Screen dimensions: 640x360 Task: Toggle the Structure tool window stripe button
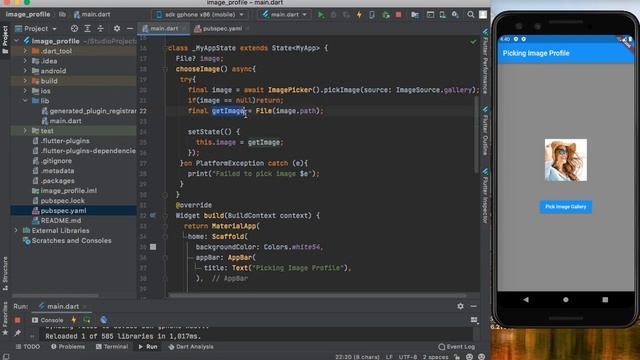pos(5,273)
